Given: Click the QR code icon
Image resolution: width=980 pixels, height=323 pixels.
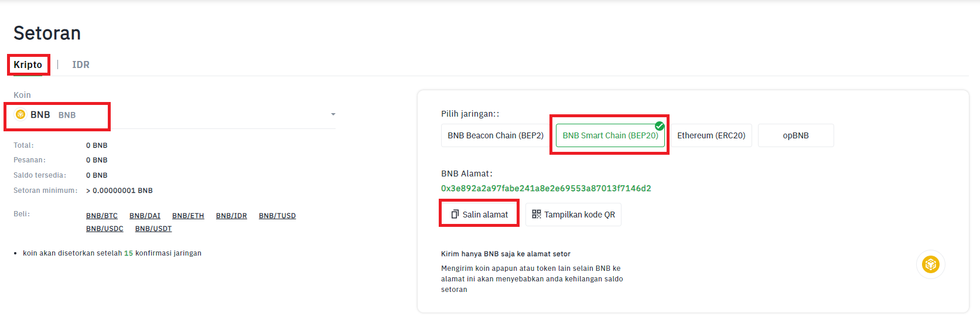Looking at the screenshot, I should tap(537, 214).
